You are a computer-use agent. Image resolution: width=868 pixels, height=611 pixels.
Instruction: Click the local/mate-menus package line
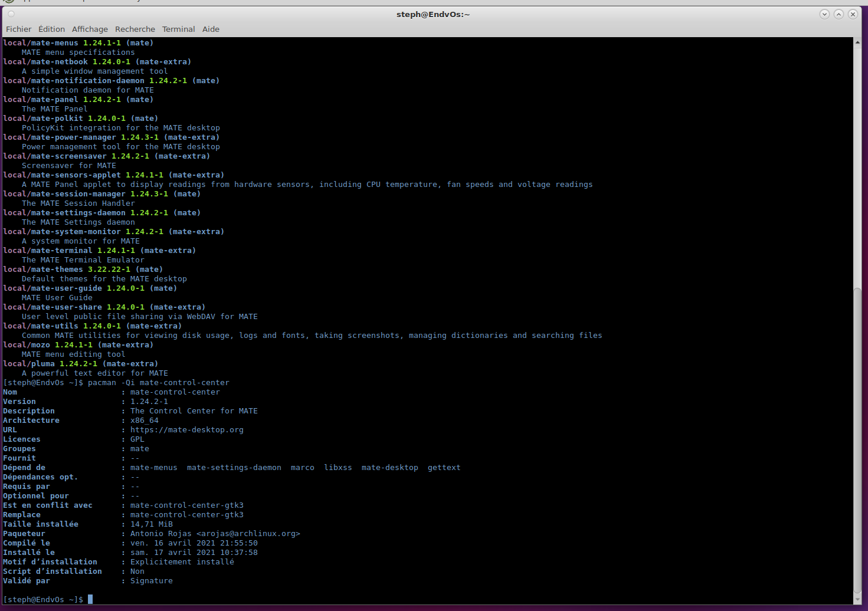pyautogui.click(x=78, y=43)
